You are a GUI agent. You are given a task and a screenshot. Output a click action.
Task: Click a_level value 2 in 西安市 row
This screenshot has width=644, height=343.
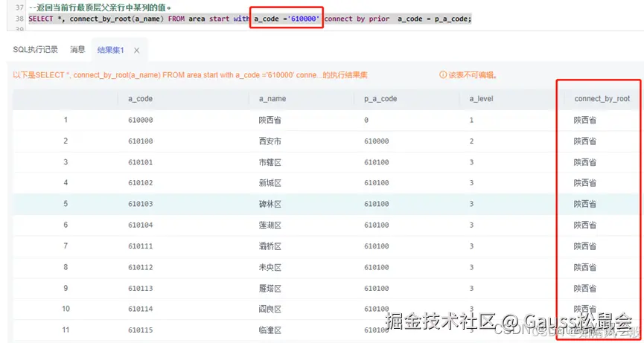[x=471, y=141]
